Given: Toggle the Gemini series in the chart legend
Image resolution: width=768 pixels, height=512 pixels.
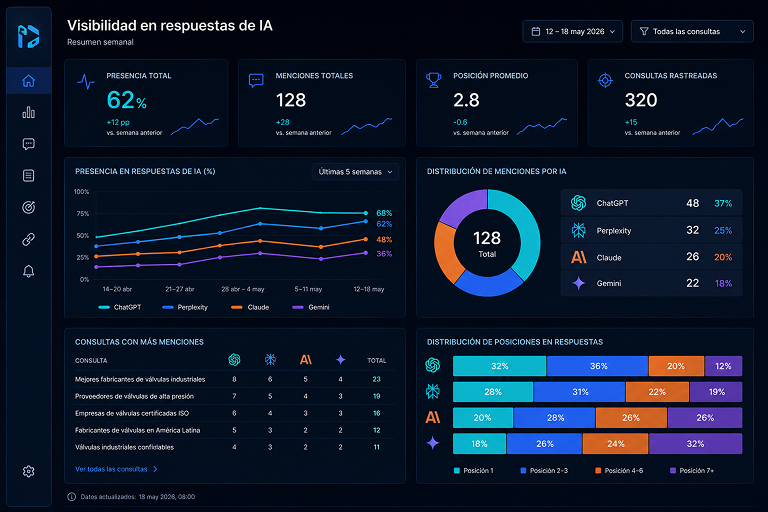Looking at the screenshot, I should [311, 307].
